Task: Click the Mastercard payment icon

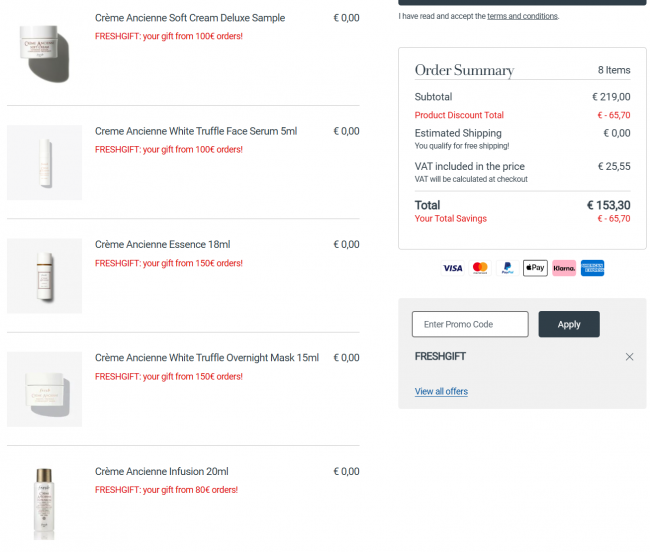Action: (480, 268)
